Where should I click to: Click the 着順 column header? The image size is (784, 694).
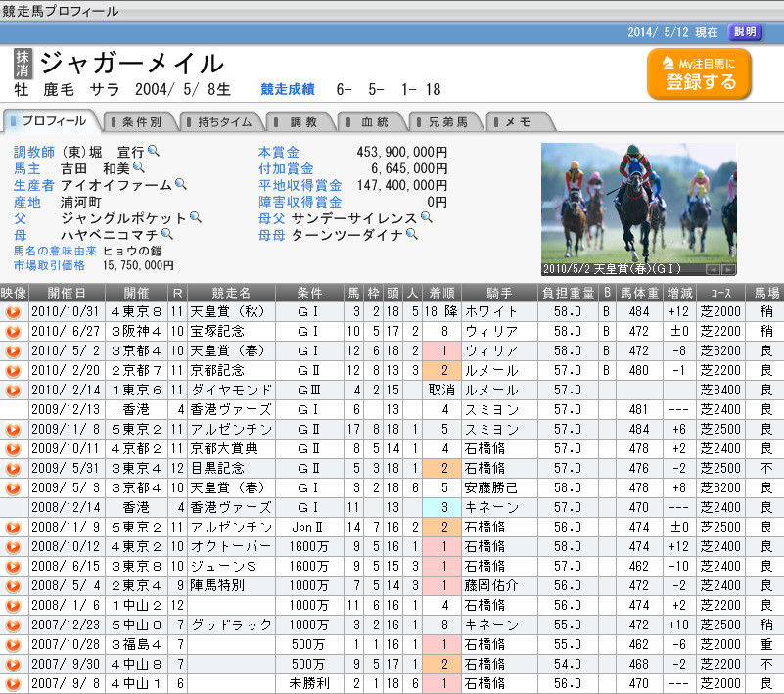click(442, 293)
